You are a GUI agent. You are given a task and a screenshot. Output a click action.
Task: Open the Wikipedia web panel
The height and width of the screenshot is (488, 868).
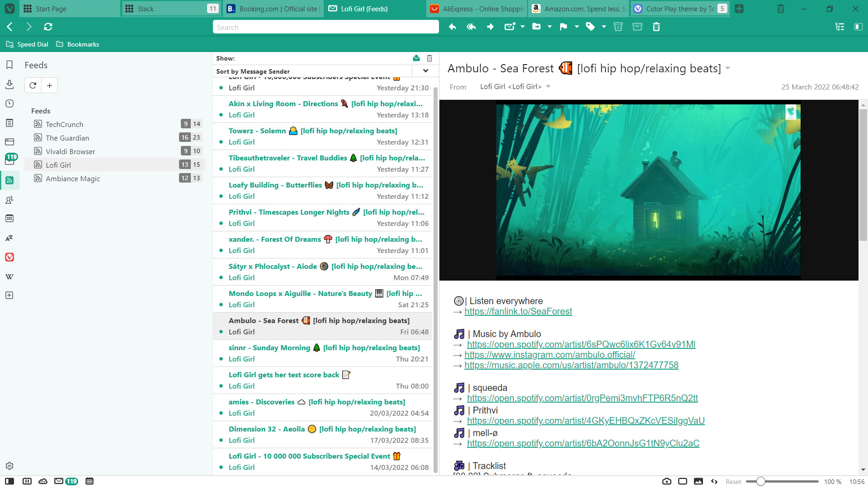[x=10, y=276]
